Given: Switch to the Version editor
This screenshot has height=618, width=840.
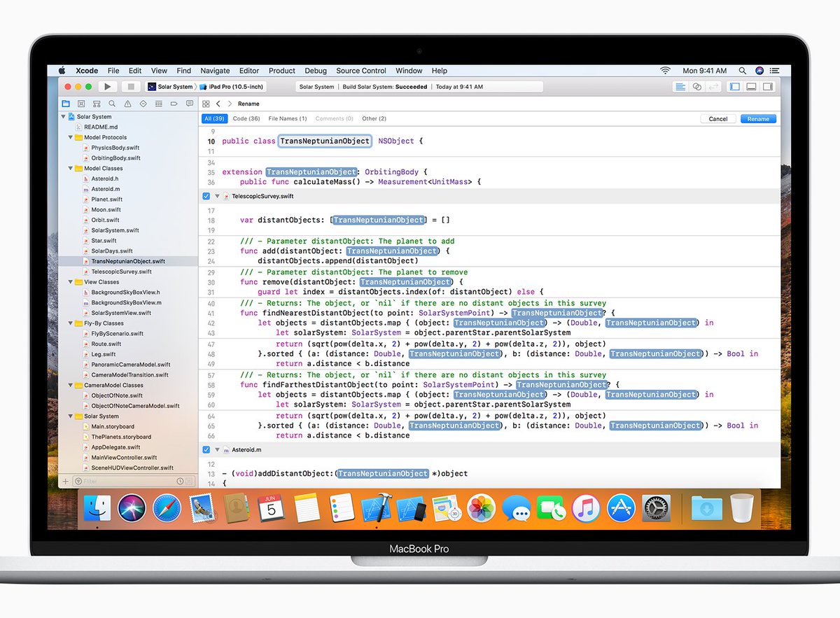Looking at the screenshot, I should coord(713,87).
